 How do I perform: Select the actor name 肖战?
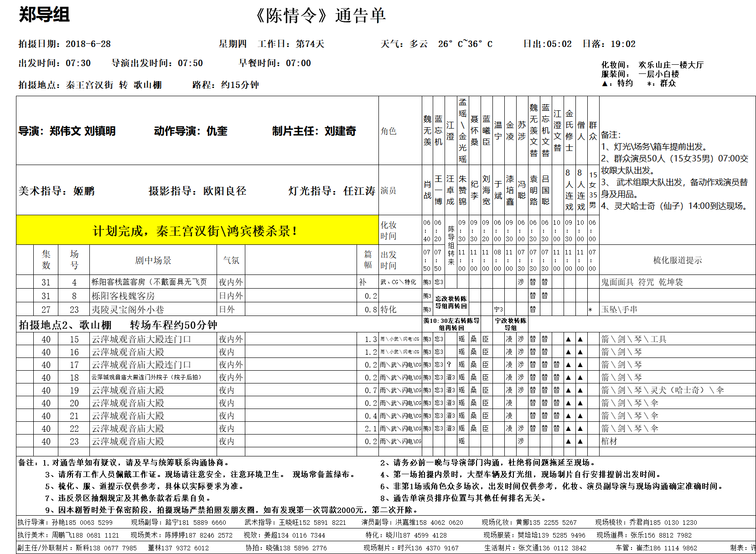[x=427, y=190]
